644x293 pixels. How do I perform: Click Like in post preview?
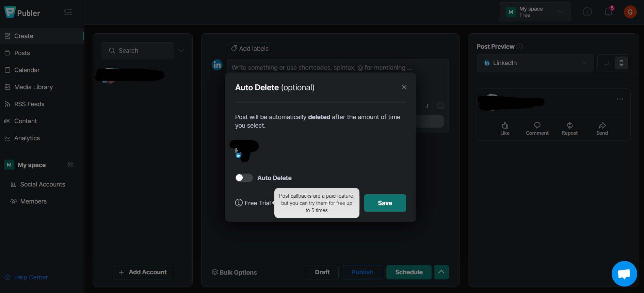click(x=505, y=129)
